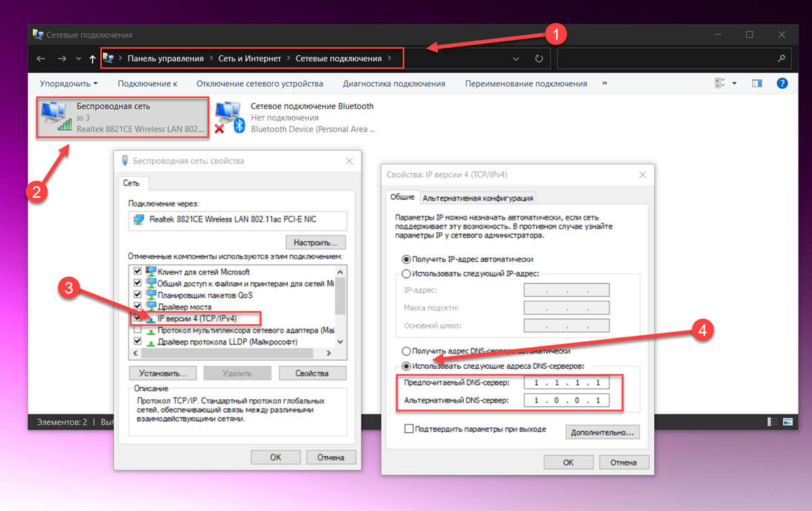This screenshot has width=812, height=511.
Task: Switch to the Общие tab
Action: click(x=402, y=197)
